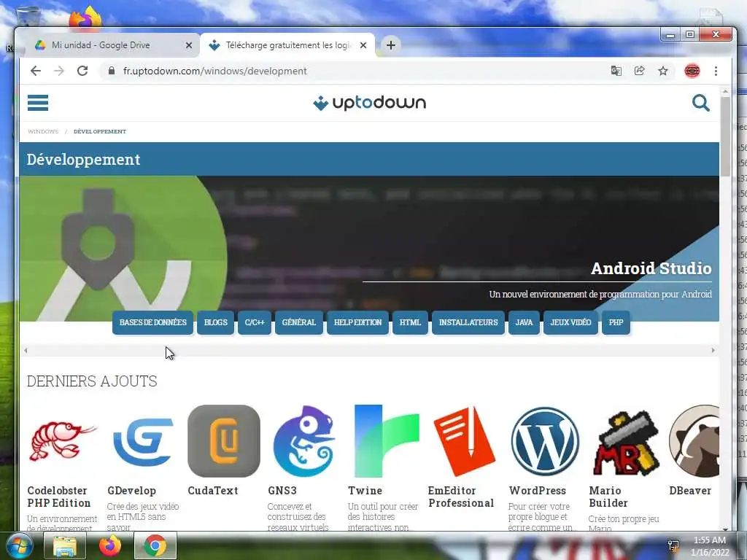The height and width of the screenshot is (560, 747).
Task: Click Chrome in the taskbar
Action: (155, 545)
